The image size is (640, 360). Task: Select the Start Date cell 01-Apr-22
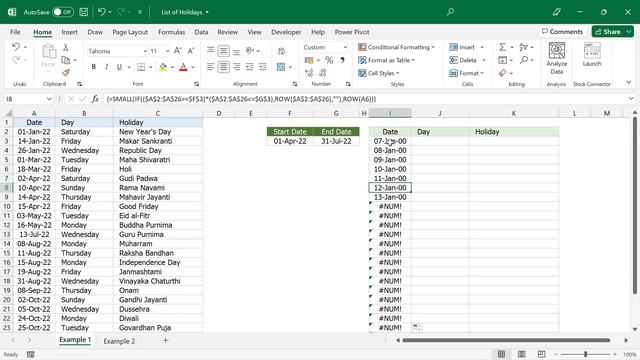point(290,141)
